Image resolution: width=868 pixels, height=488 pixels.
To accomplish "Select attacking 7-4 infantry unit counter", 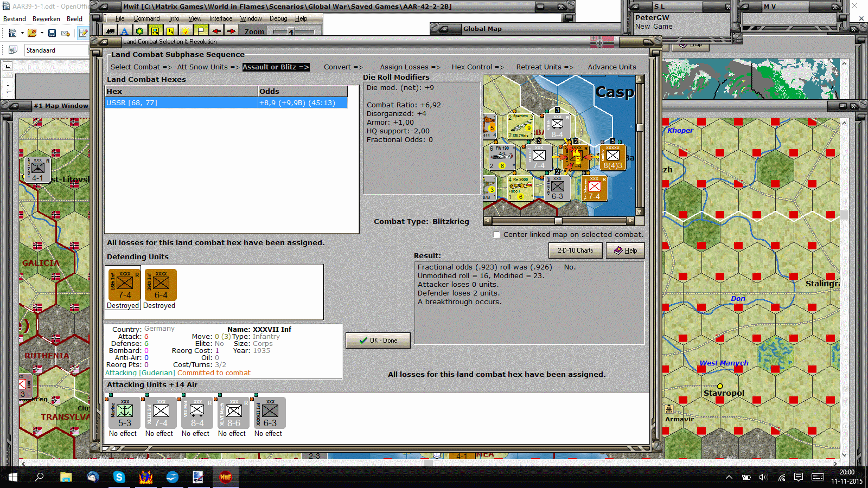I will click(161, 413).
